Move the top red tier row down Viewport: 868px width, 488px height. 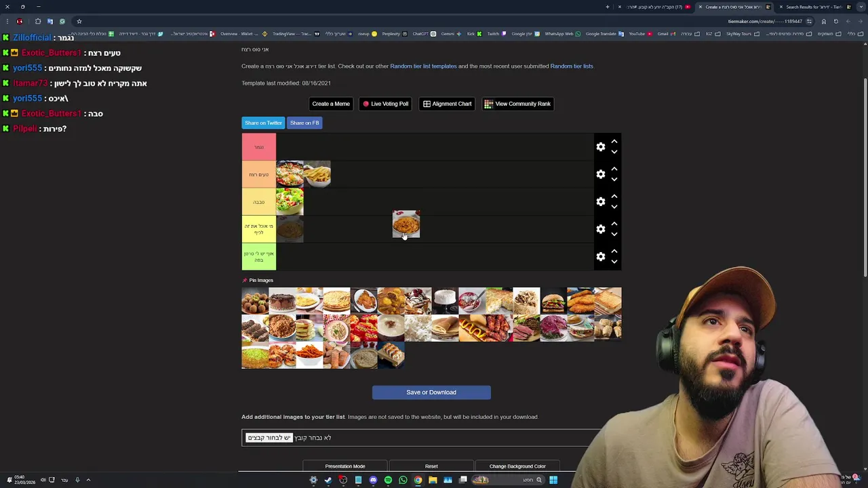[x=614, y=152]
